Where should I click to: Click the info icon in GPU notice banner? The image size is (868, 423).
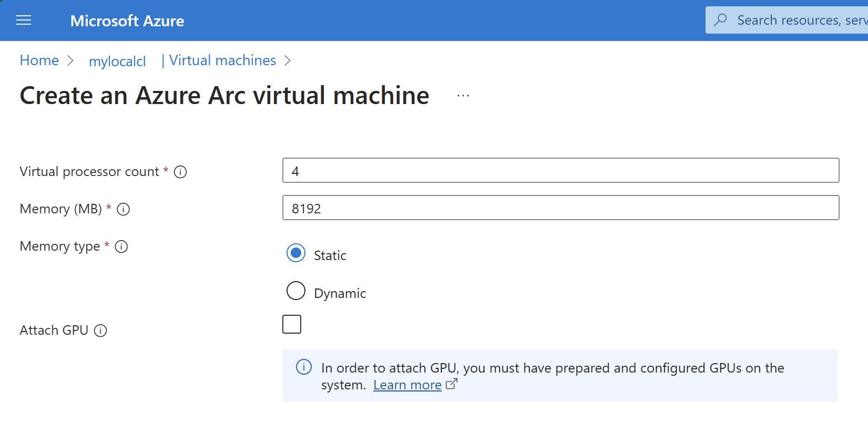coord(304,367)
